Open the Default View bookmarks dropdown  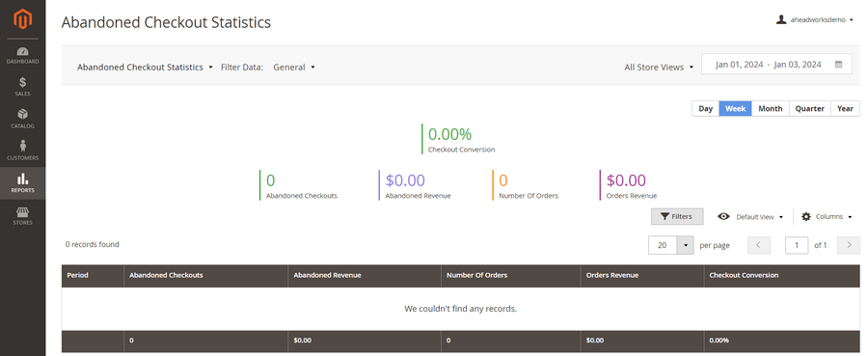[x=750, y=216]
